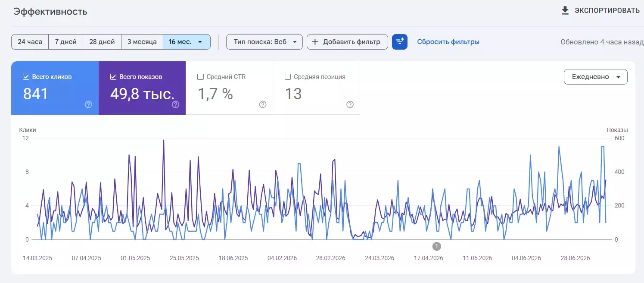Click the annotation marker numbered 1 on chart
This screenshot has width=644, height=283.
(x=436, y=246)
